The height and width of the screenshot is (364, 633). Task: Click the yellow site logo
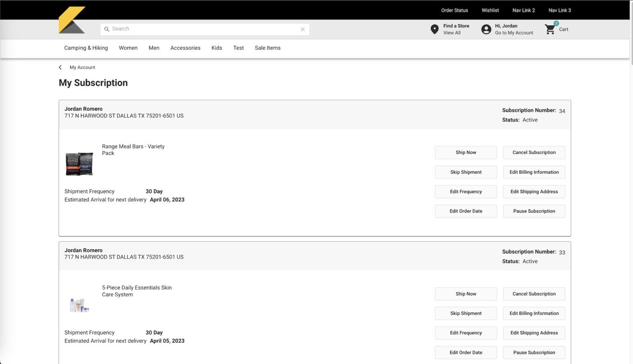pyautogui.click(x=73, y=20)
